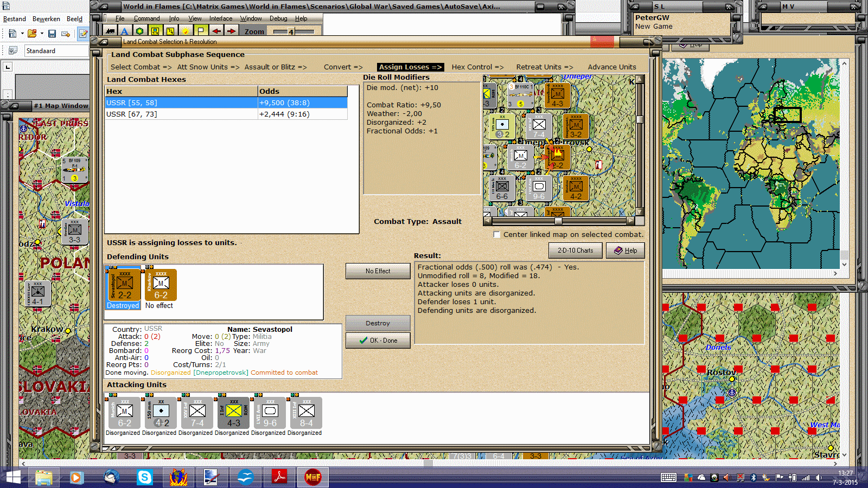Click the Assign Losses subphase label

click(x=410, y=67)
